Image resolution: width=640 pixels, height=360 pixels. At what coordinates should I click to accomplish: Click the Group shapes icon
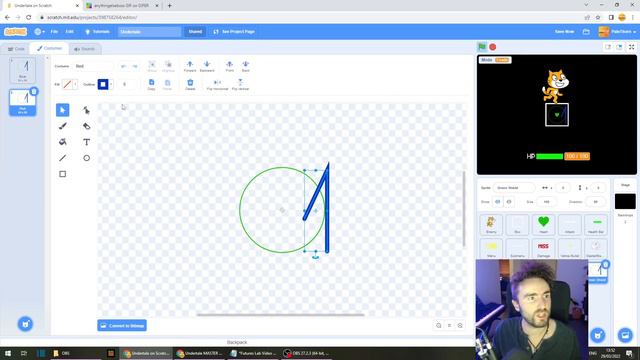point(152,66)
